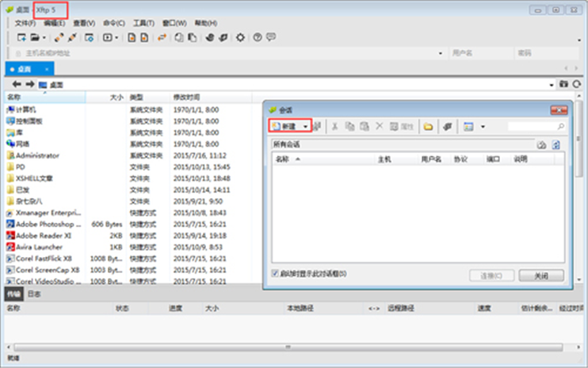Refresh the local file list

tap(577, 84)
